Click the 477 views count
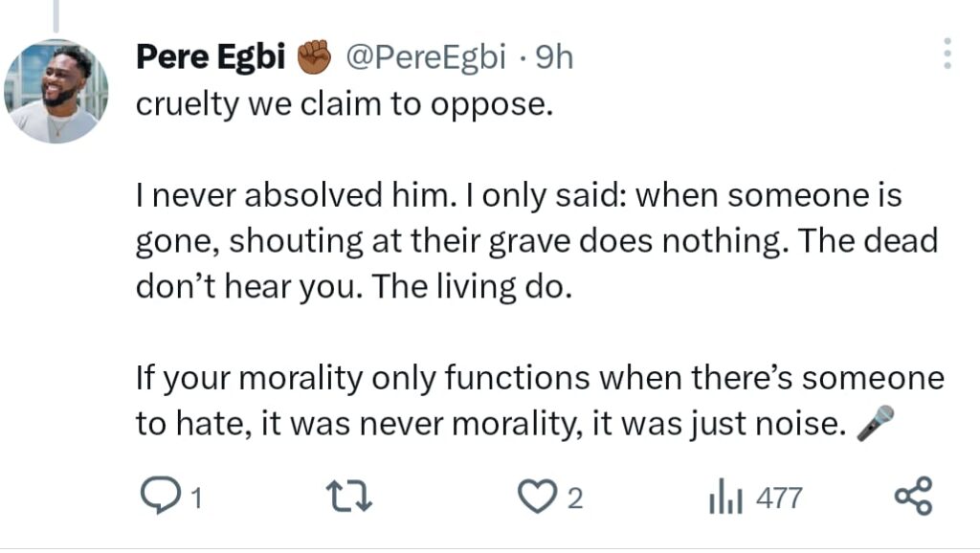This screenshot has width=980, height=553. pyautogui.click(x=779, y=498)
